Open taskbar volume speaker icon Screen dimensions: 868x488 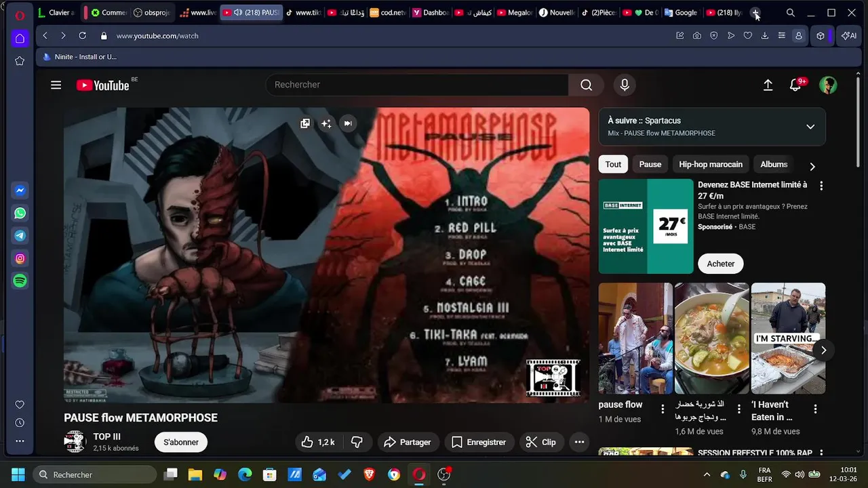[800, 474]
